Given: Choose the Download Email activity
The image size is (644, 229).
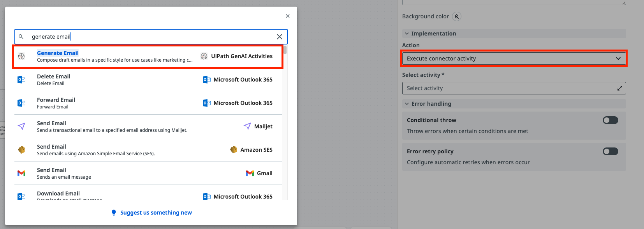Looking at the screenshot, I should point(148,193).
